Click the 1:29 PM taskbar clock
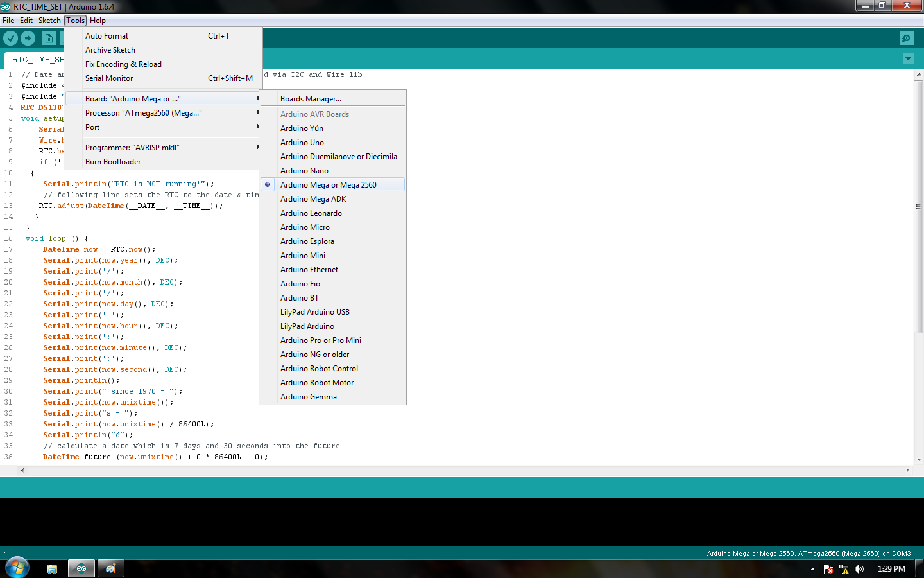 pyautogui.click(x=891, y=569)
